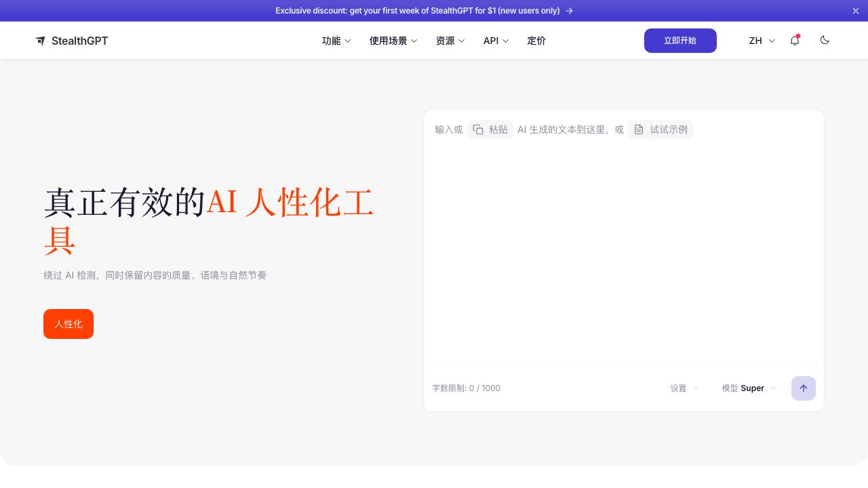The height and width of the screenshot is (488, 868).
Task: Click the 立即开始 button
Action: 680,41
